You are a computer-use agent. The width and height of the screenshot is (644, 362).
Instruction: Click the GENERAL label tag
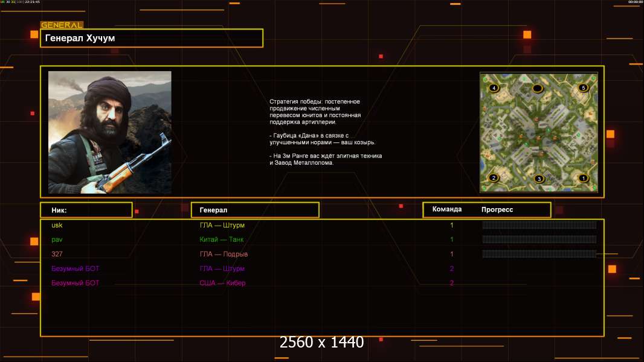click(x=62, y=25)
